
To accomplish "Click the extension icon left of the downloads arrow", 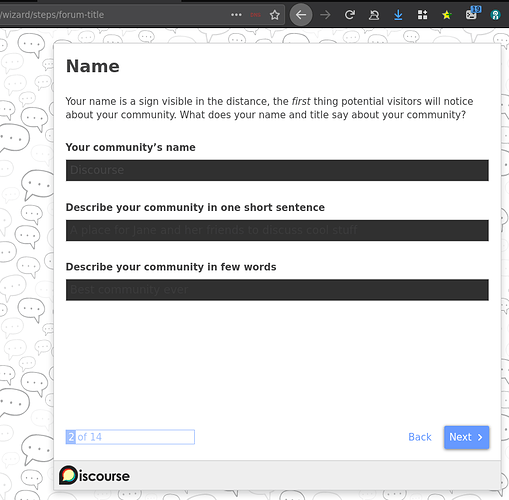I will pyautogui.click(x=374, y=15).
